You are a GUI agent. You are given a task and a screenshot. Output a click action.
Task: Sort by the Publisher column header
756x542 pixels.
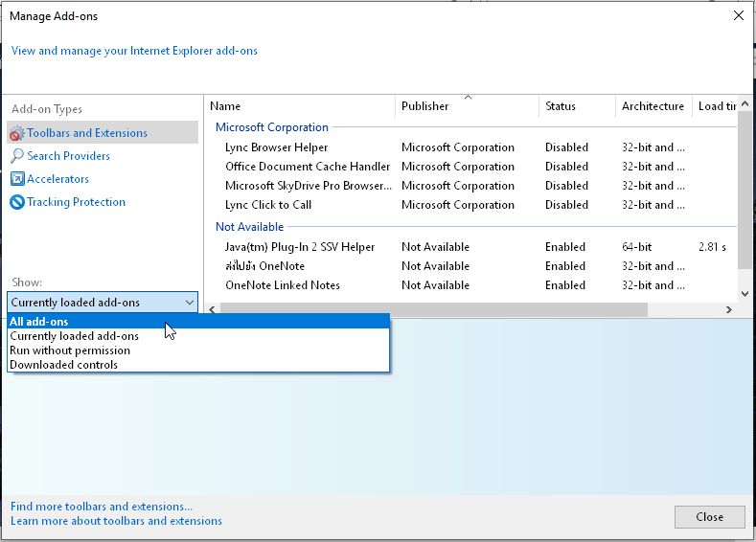(467, 106)
